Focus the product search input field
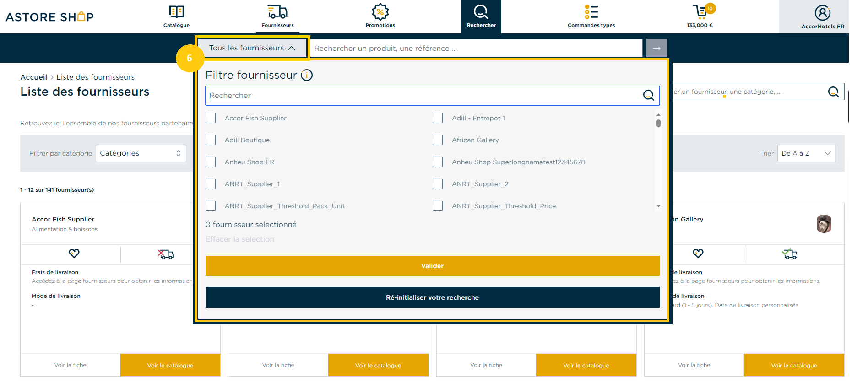The height and width of the screenshot is (383, 868). tap(476, 48)
